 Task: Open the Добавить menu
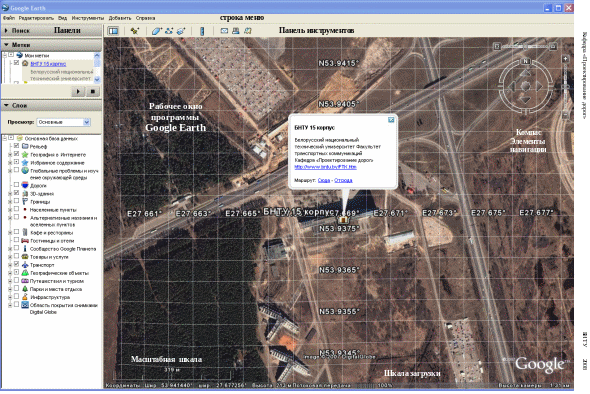point(120,18)
